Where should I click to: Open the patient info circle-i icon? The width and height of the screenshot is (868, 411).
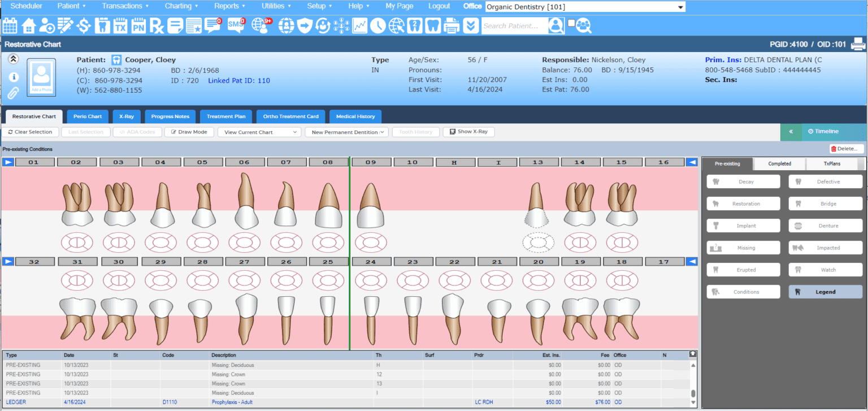(13, 77)
